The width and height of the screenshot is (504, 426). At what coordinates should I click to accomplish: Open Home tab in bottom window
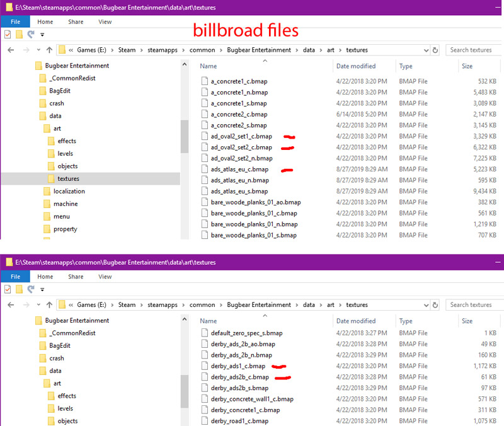[45, 277]
